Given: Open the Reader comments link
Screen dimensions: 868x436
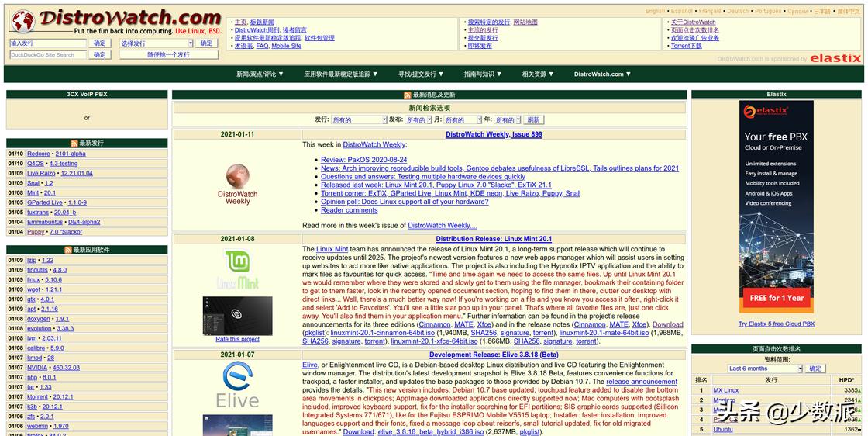Looking at the screenshot, I should point(350,210).
